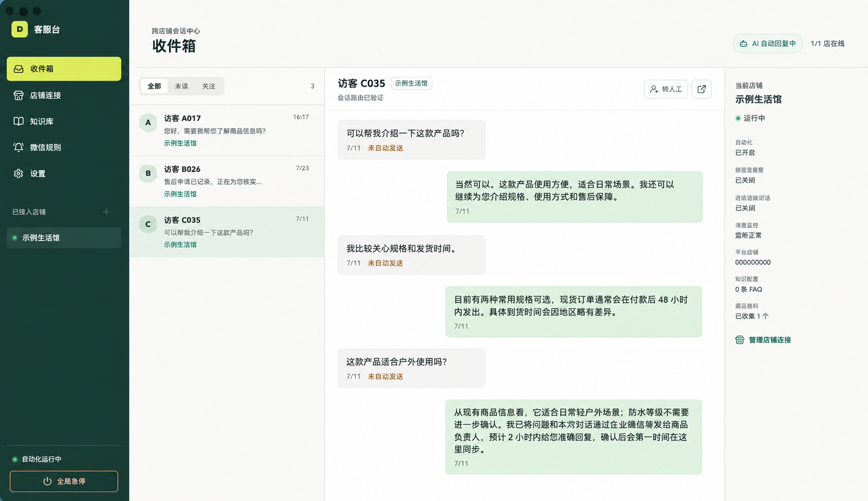Click message 这款产品适合户外使用吗?
868x501 pixels.
tap(411, 369)
